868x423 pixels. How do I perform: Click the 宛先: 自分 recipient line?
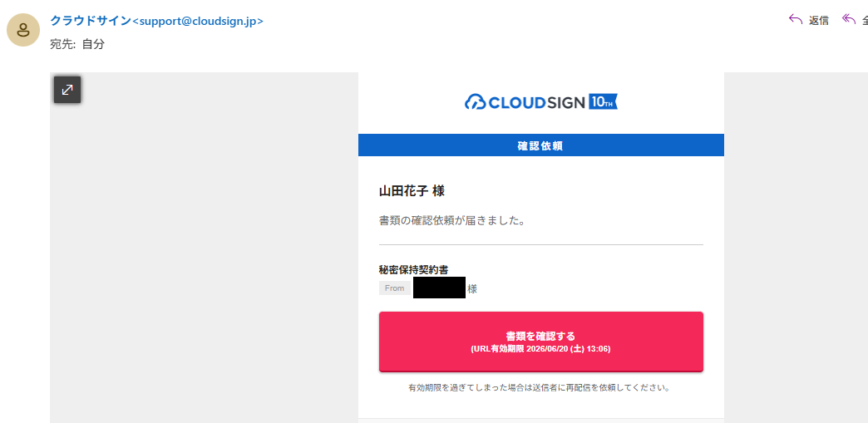[77, 44]
